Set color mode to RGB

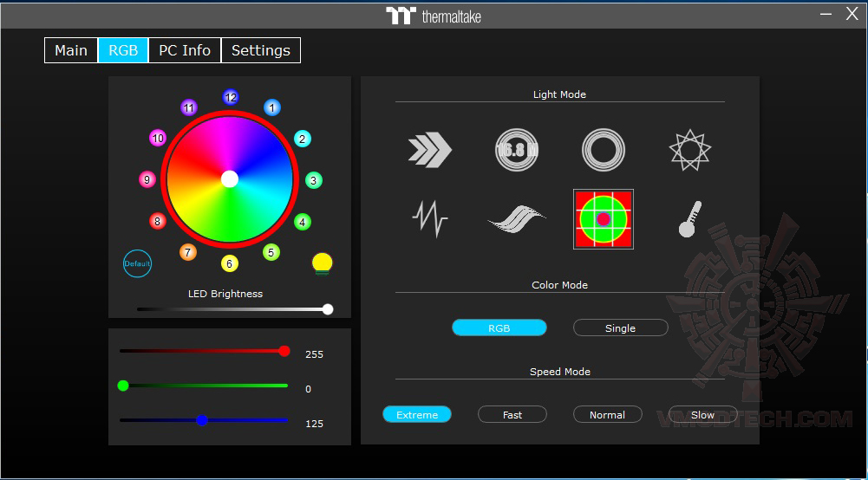tap(499, 328)
